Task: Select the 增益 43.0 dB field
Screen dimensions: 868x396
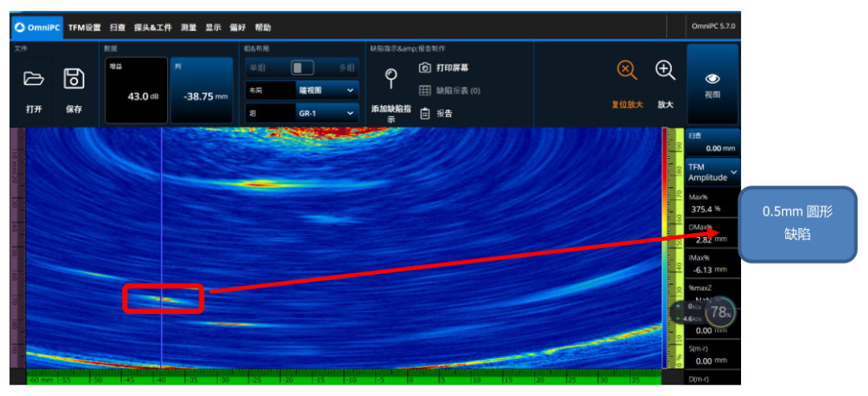Action: tap(136, 90)
